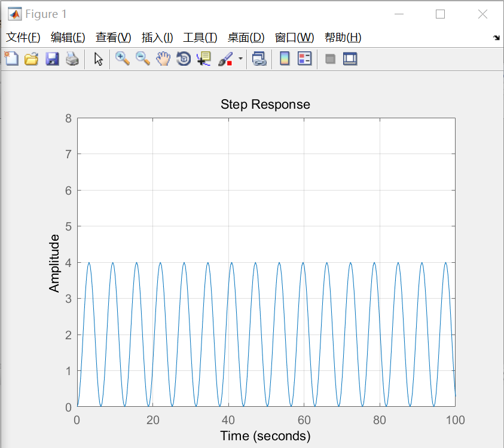Screen dimensions: 504x448
Task: Hide the plot tools
Action: [330, 59]
